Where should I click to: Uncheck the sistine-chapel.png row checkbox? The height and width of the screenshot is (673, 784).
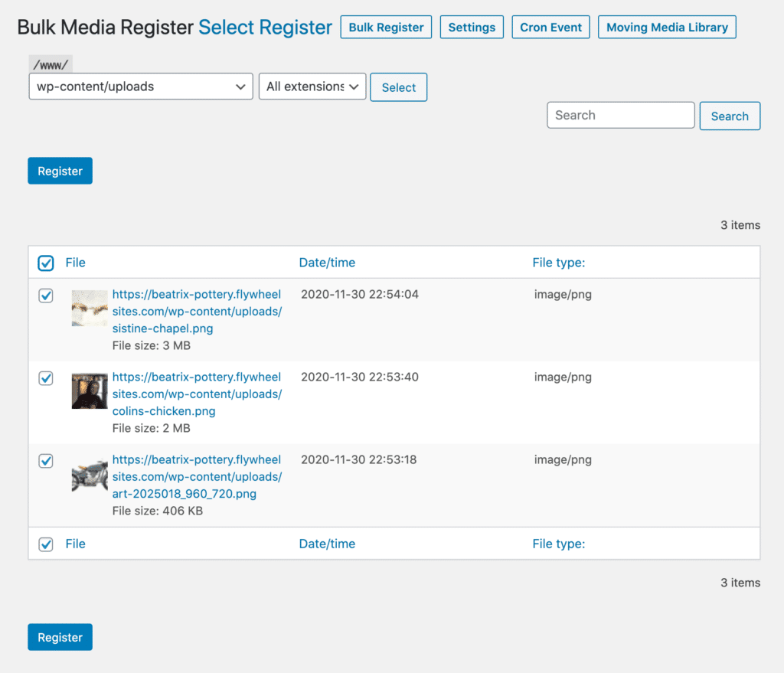(x=45, y=296)
